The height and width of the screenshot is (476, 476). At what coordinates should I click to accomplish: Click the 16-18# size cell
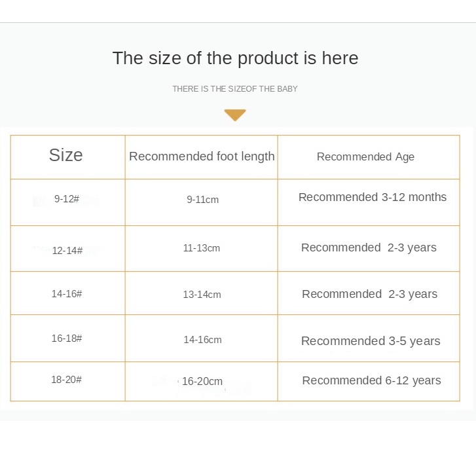coord(67,339)
